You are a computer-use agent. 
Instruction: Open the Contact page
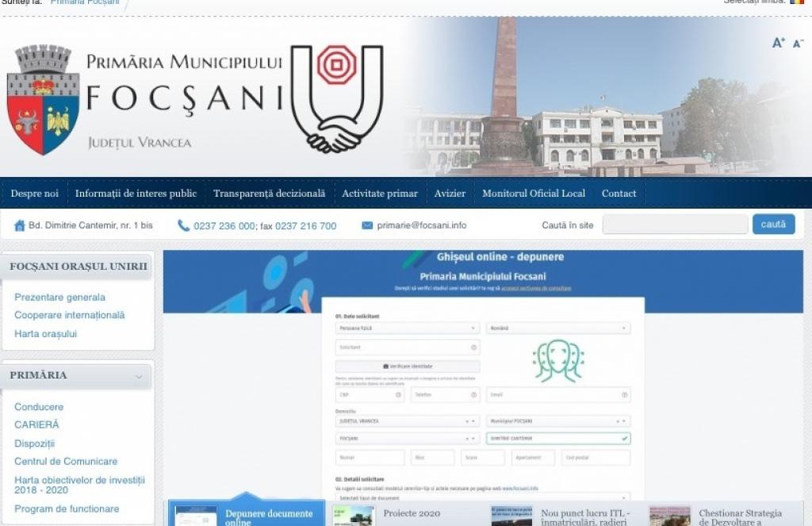click(619, 194)
